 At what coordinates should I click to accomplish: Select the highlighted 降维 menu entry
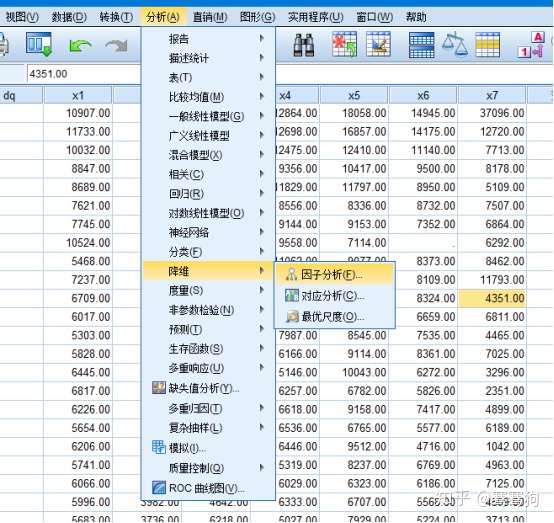click(x=208, y=271)
